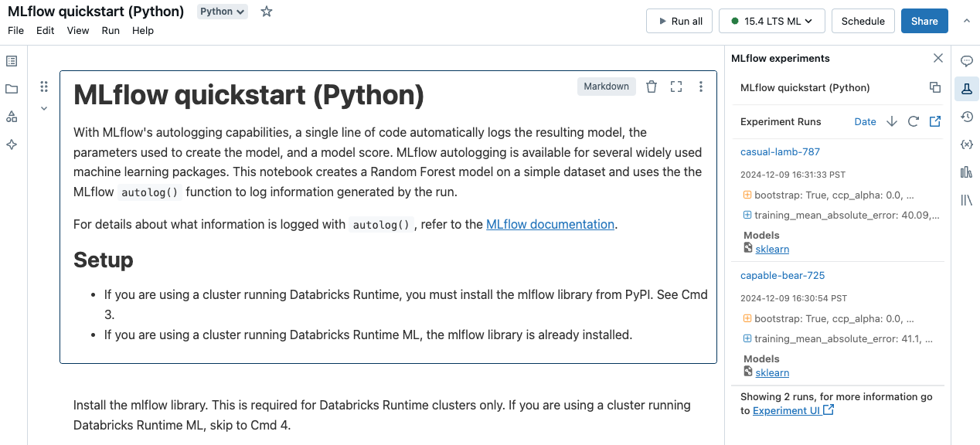Open the File menu
The image size is (980, 445).
point(15,31)
